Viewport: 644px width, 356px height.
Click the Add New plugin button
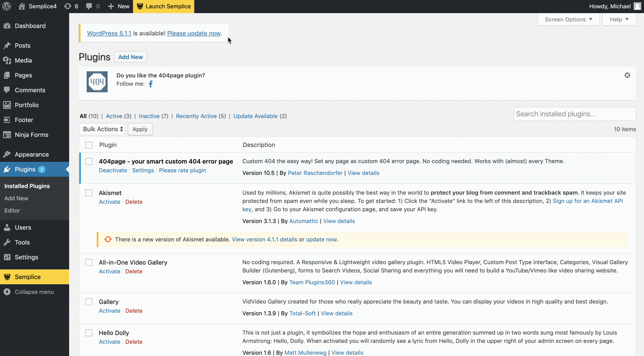[130, 57]
